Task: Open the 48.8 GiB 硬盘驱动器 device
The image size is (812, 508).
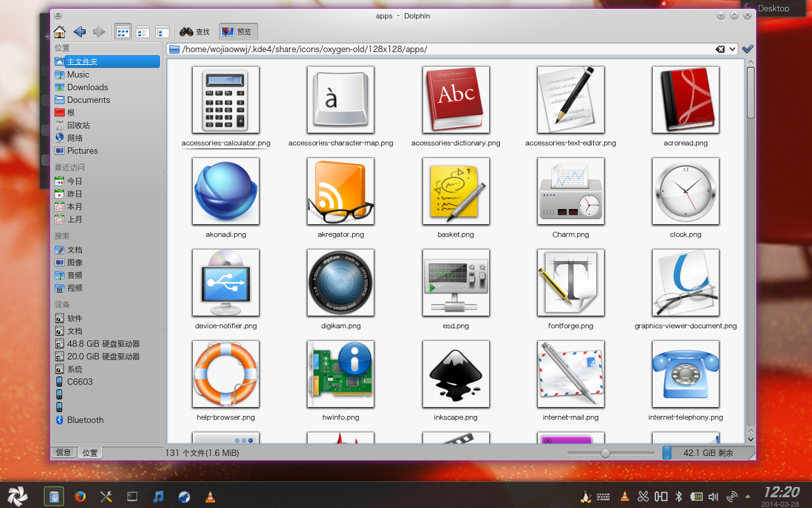Action: coord(107,344)
